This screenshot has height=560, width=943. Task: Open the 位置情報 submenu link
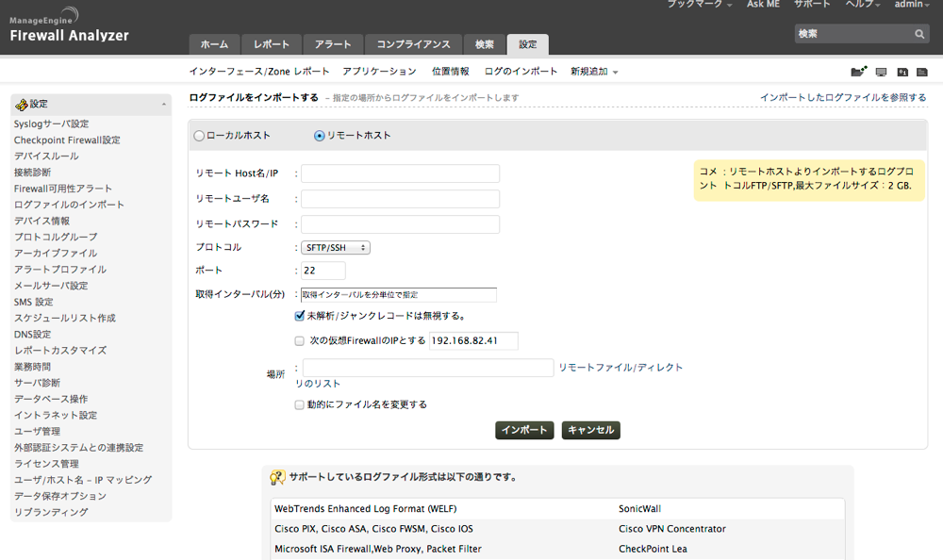451,72
